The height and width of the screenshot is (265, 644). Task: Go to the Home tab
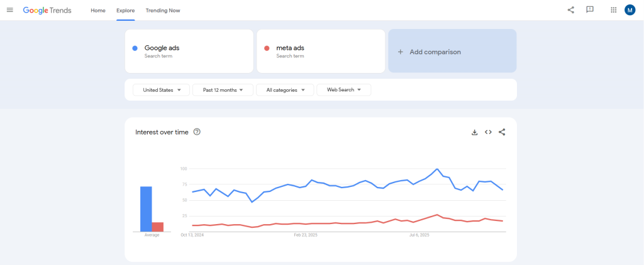click(x=98, y=11)
